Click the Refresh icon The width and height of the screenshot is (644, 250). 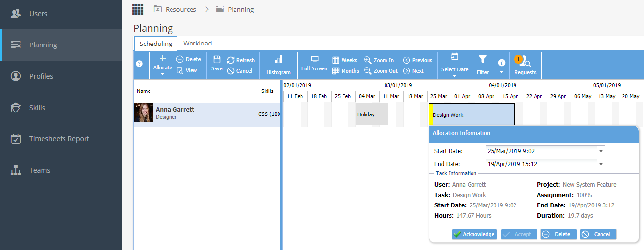231,60
